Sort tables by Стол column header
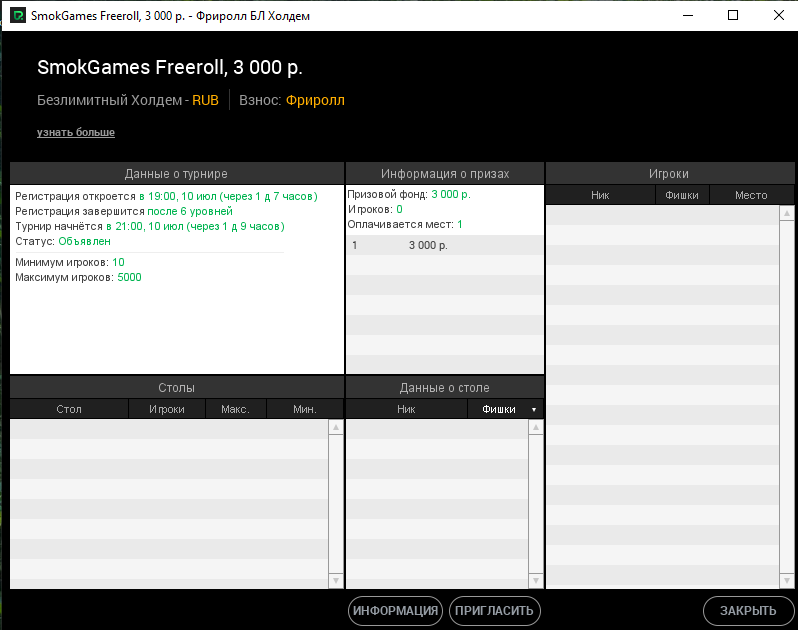Viewport: 798px width, 630px height. tap(69, 409)
